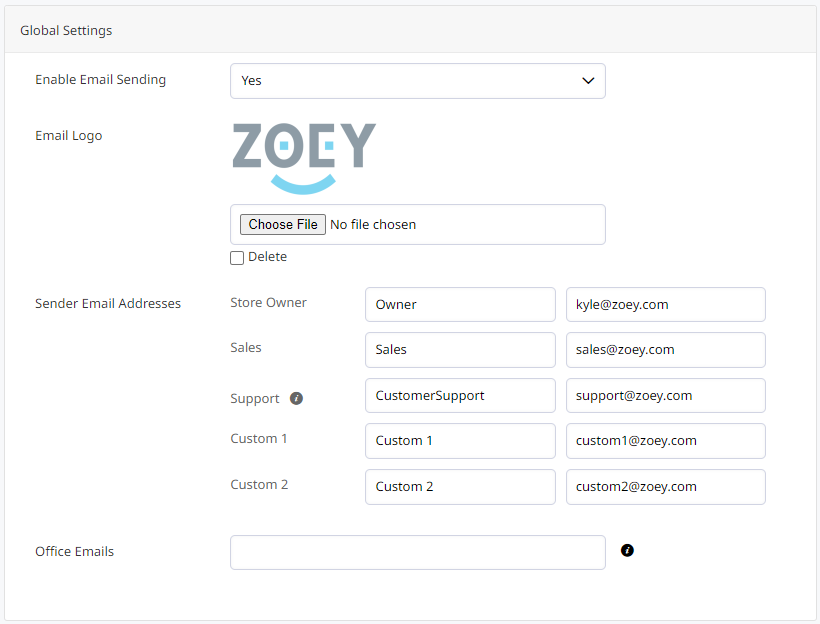The image size is (820, 624).
Task: Click the Support info icon
Action: pyautogui.click(x=297, y=399)
